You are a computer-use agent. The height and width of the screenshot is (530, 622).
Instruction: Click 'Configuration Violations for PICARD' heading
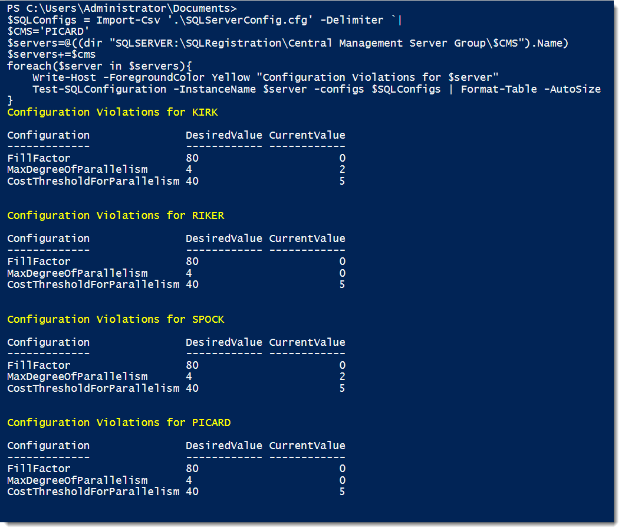(x=119, y=423)
